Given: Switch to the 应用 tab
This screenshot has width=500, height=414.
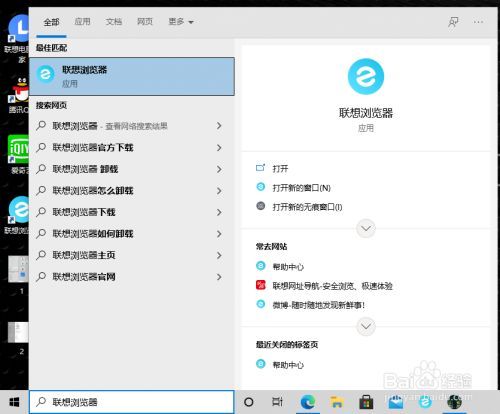Looking at the screenshot, I should coord(82,22).
